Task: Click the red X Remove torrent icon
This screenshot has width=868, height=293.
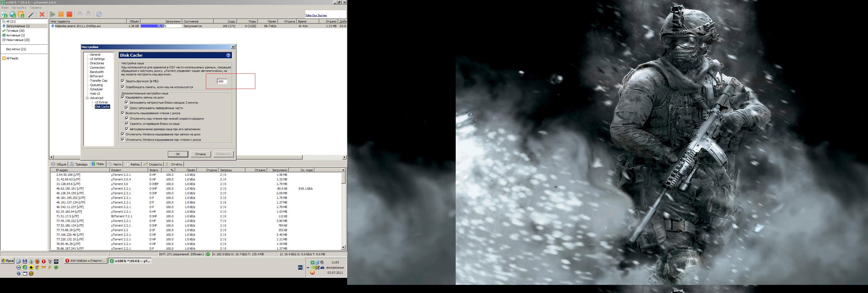Action: [x=42, y=14]
